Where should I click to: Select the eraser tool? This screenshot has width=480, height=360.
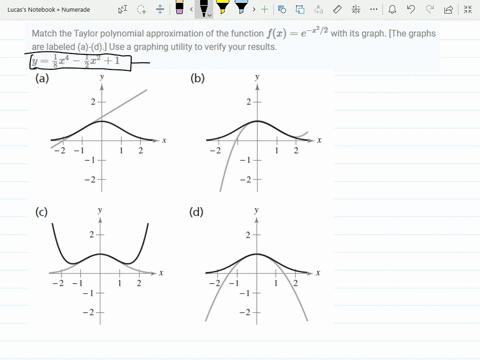coord(179,7)
